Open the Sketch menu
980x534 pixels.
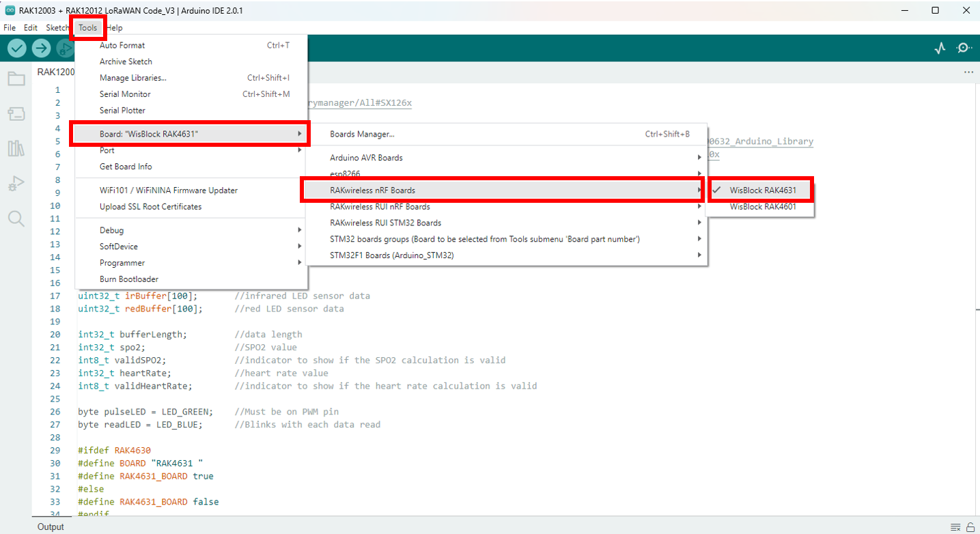tap(57, 28)
